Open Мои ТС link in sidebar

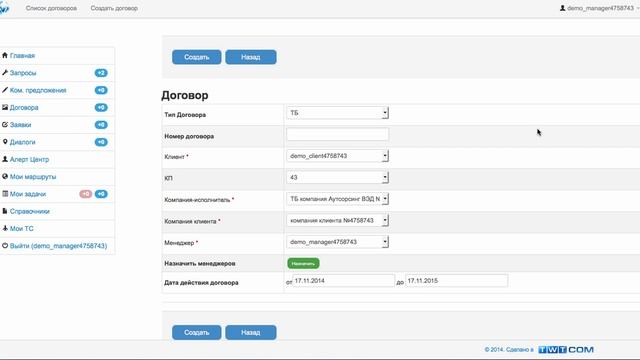pyautogui.click(x=22, y=229)
